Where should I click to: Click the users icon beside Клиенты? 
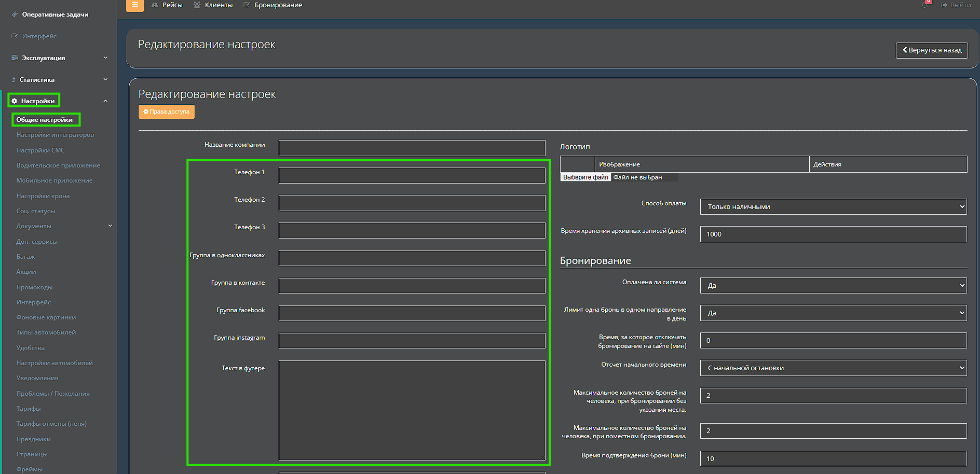click(x=197, y=5)
